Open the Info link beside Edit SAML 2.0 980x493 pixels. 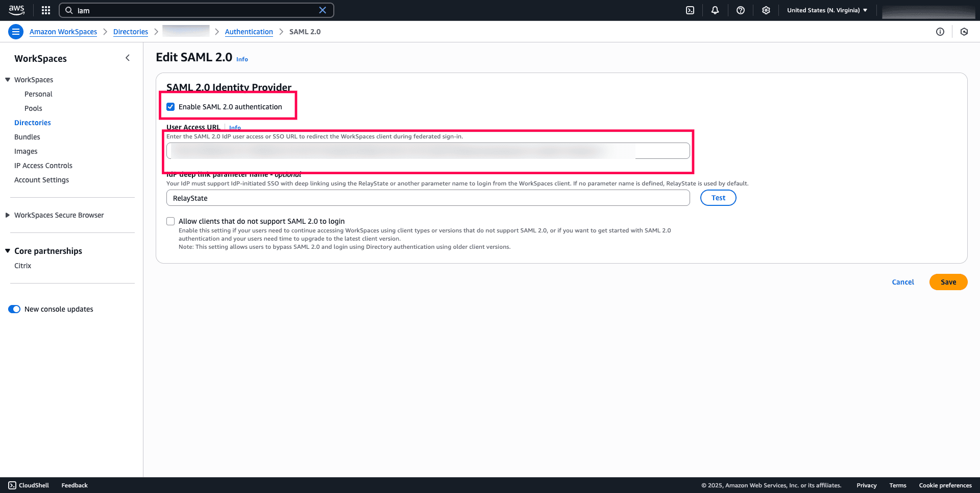242,59
